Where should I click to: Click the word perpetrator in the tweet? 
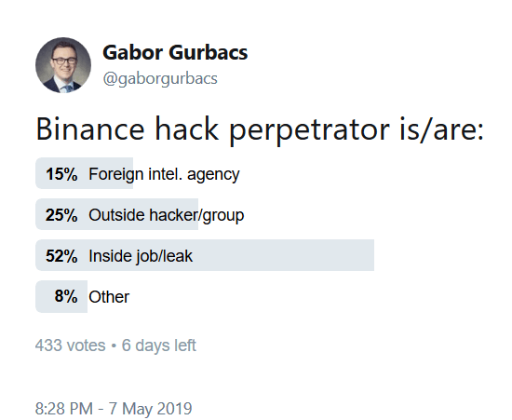pyautogui.click(x=310, y=130)
